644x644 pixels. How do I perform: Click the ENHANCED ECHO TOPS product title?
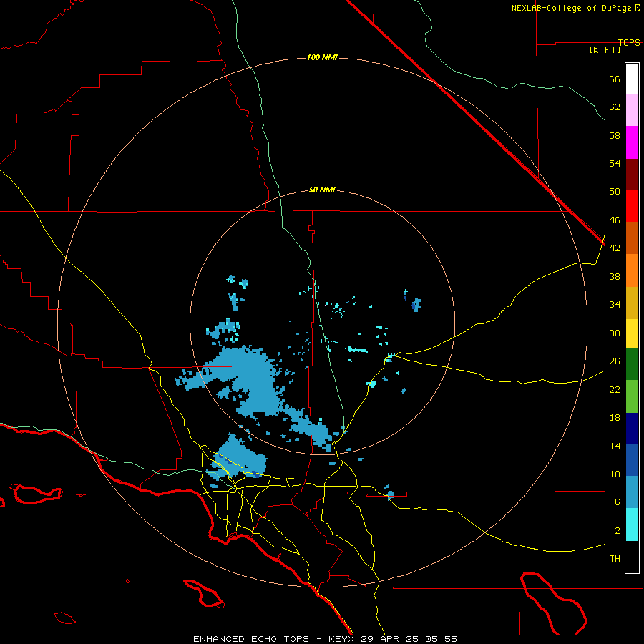[251, 639]
